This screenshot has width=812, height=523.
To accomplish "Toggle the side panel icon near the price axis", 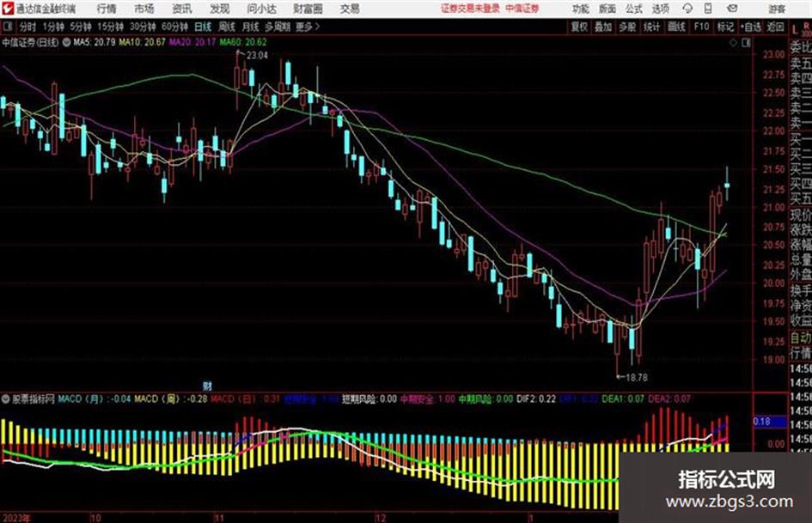I will [x=746, y=43].
